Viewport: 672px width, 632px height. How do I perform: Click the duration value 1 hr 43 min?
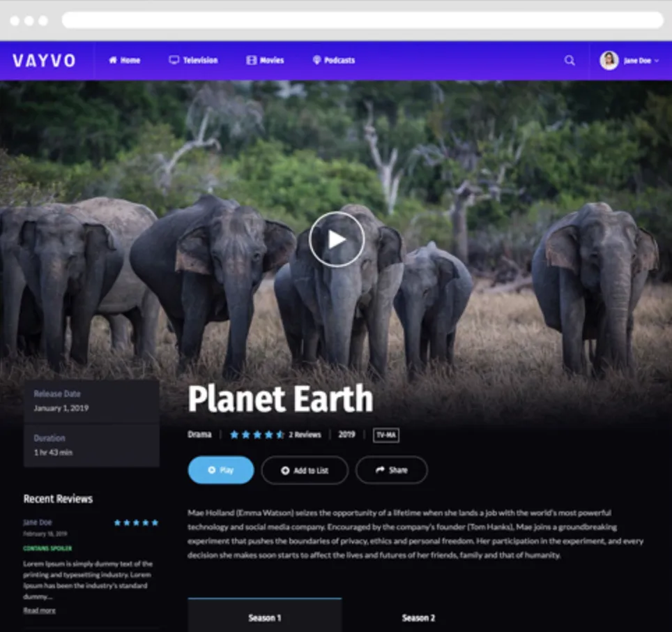[53, 452]
